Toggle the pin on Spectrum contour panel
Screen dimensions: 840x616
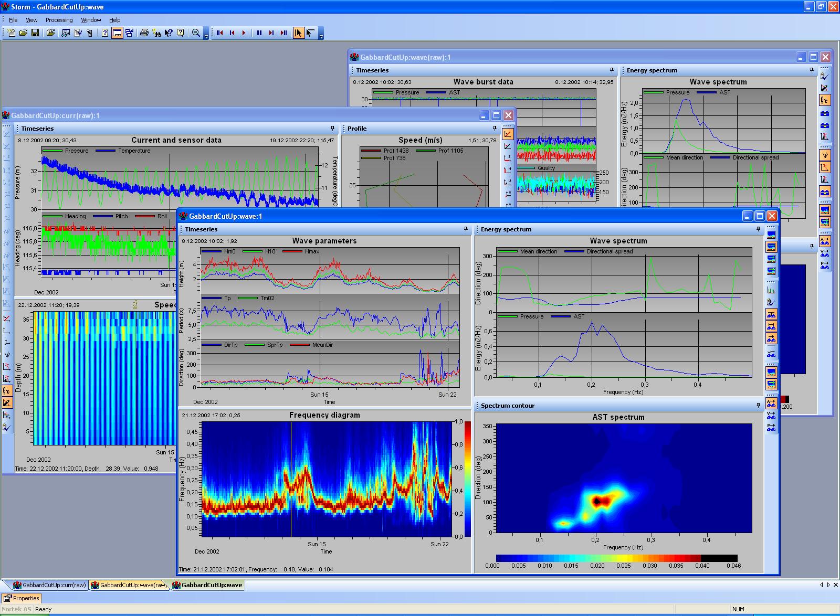758,406
